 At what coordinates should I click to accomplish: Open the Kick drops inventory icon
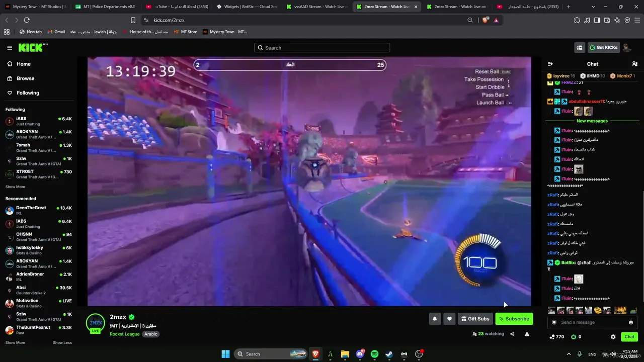point(580,48)
